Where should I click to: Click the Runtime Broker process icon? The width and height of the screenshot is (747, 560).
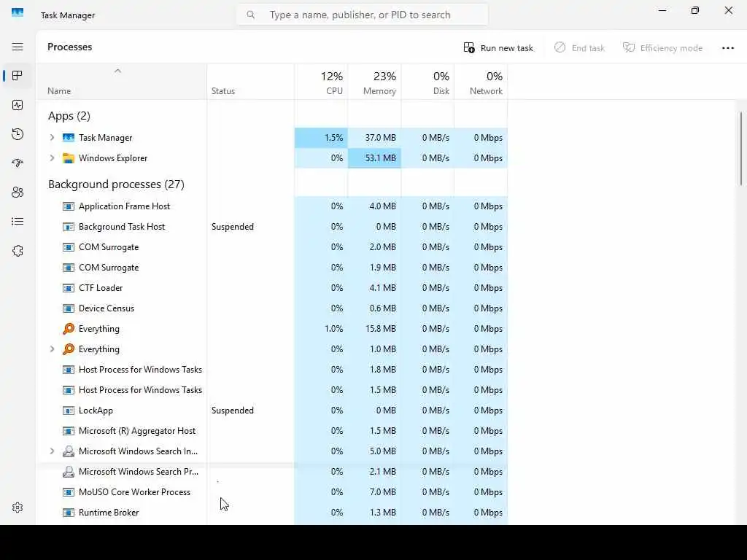[69, 513]
